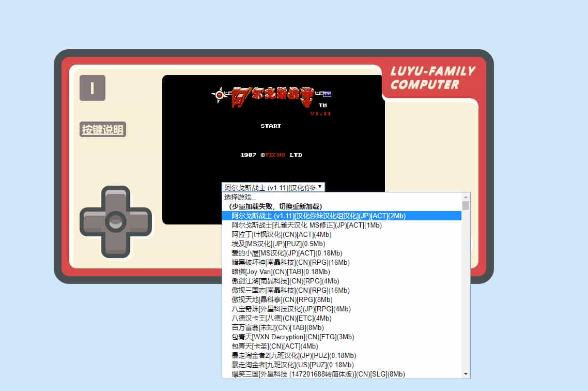This screenshot has height=391, width=588.
Task: Select 阿拉丁[叶枫汉化] game
Action: pos(341,234)
